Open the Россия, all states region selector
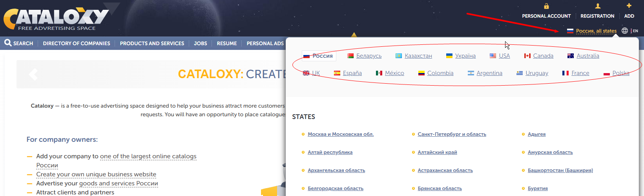The width and height of the screenshot is (644, 196). 596,31
